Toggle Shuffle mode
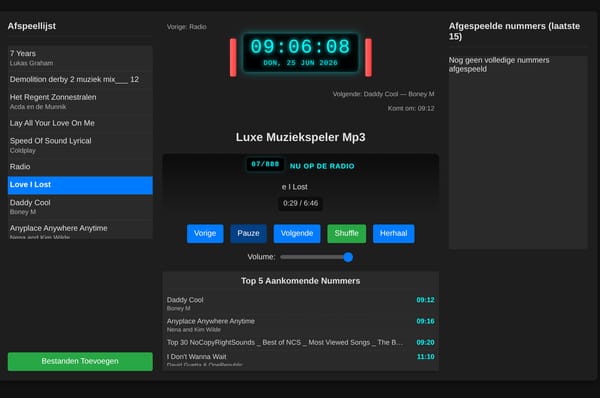 (346, 233)
